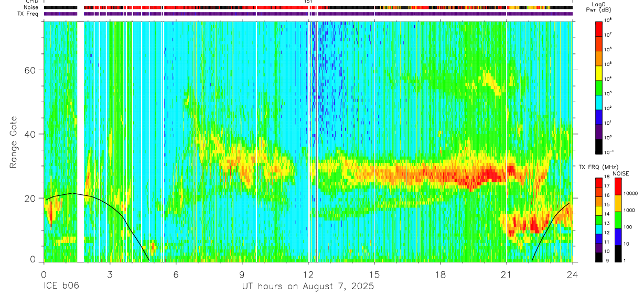The height and width of the screenshot is (297, 644).
Task: Click the 17 tick on TX FRQ scale
Action: (608, 186)
